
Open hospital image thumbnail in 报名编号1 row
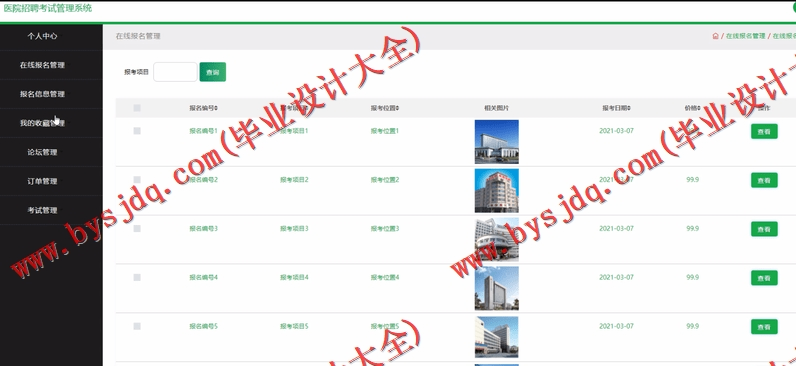(496, 142)
